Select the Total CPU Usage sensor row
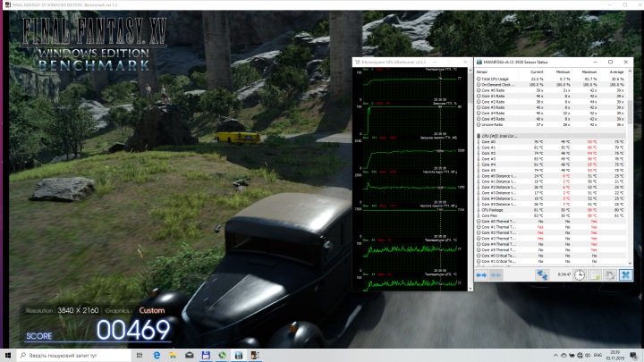This screenshot has height=362, width=644. [497, 80]
